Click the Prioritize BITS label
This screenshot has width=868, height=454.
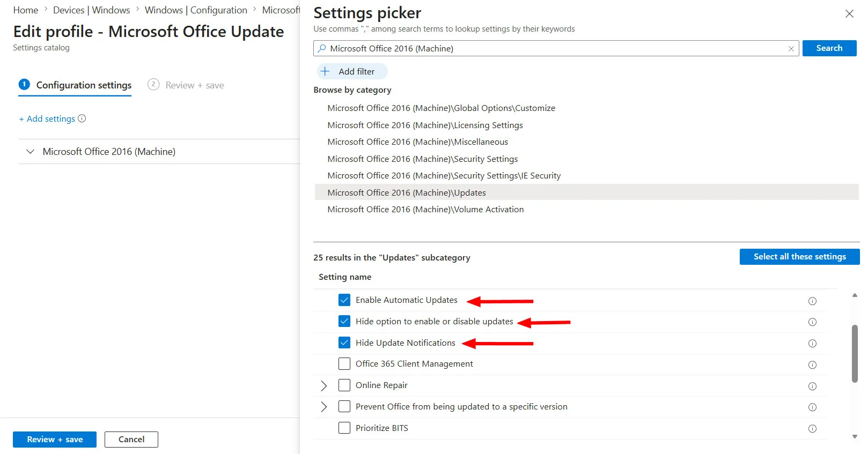tap(382, 428)
